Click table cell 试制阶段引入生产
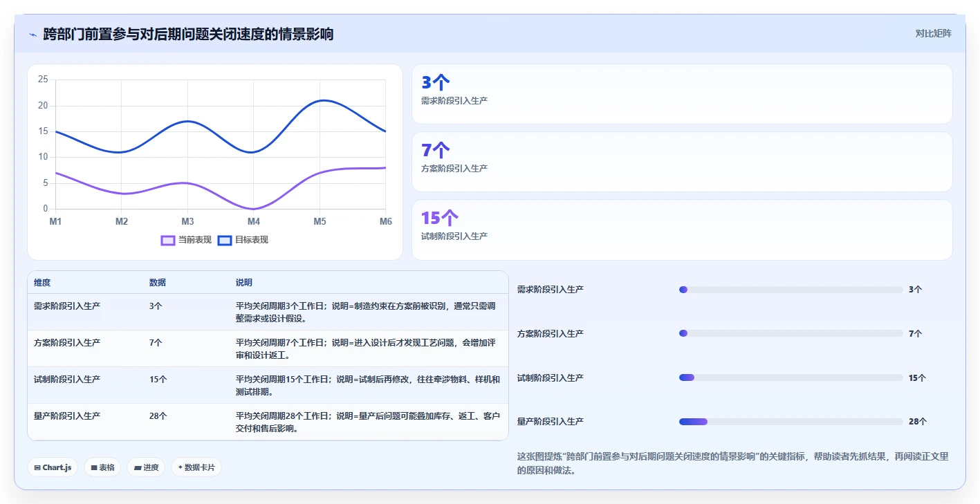980x504 pixels. coord(67,379)
